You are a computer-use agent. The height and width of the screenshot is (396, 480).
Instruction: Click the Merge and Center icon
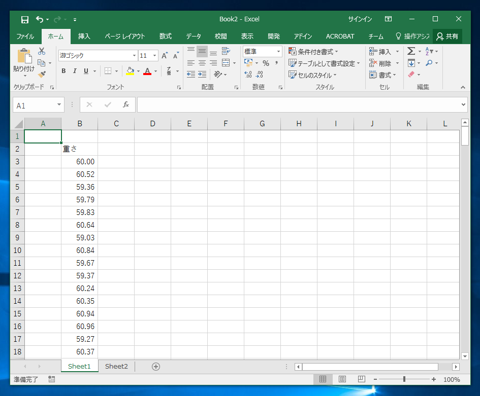(x=226, y=63)
